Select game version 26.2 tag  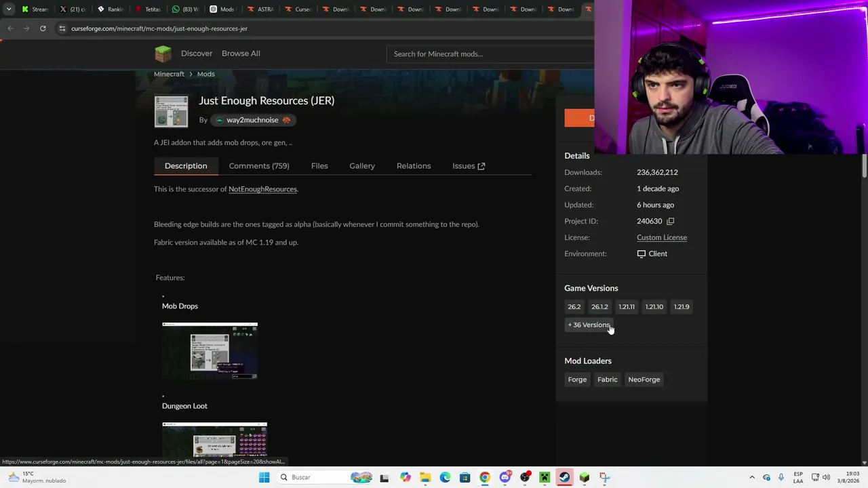pos(574,307)
